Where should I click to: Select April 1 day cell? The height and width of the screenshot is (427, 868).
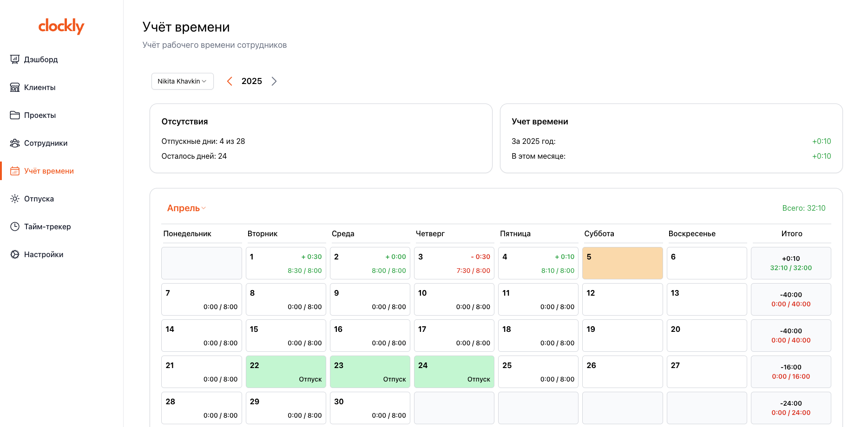pyautogui.click(x=286, y=263)
